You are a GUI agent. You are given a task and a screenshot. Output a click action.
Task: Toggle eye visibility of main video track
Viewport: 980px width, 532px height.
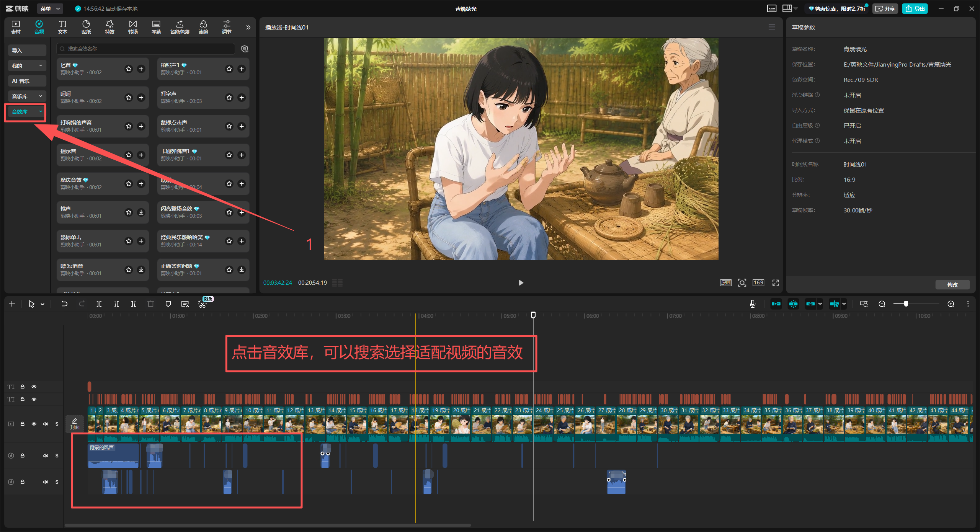coord(34,424)
